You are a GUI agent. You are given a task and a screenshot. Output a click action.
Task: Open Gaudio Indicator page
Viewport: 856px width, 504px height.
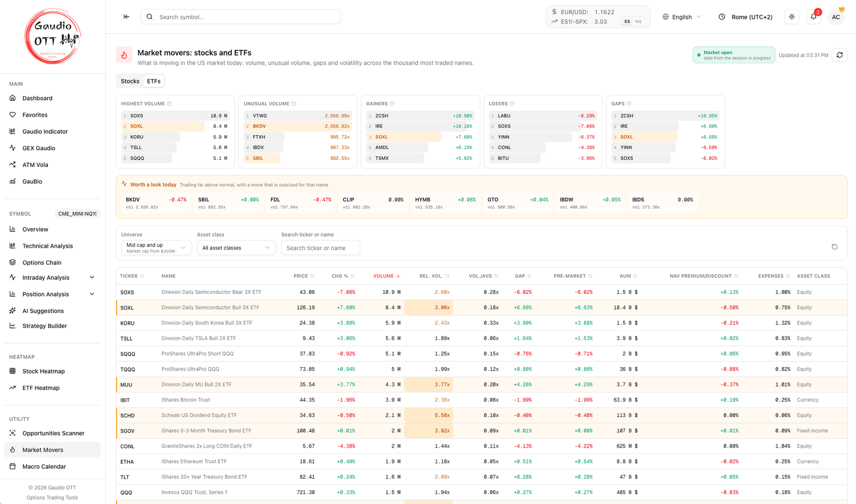pyautogui.click(x=52, y=131)
